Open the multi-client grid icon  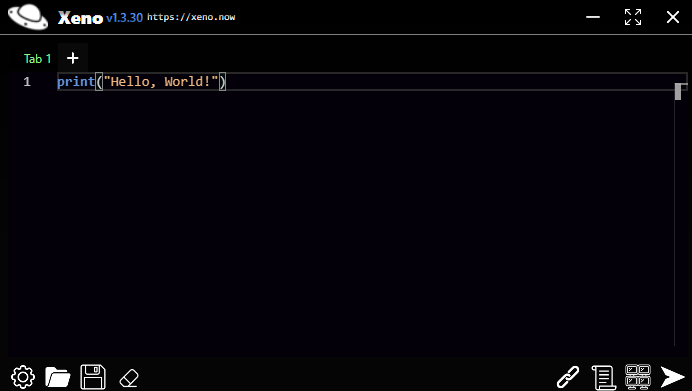[638, 377]
